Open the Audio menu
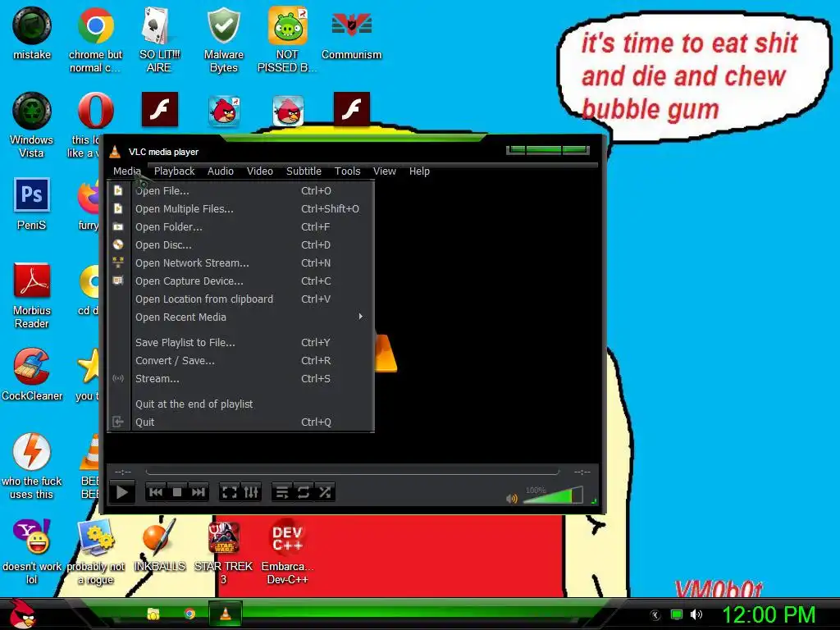This screenshot has width=840, height=630. coord(220,171)
